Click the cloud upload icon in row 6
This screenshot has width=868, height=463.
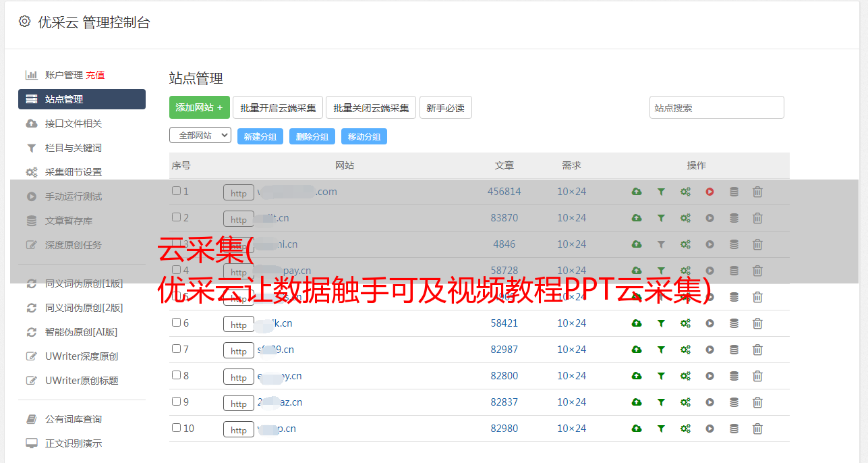(637, 323)
